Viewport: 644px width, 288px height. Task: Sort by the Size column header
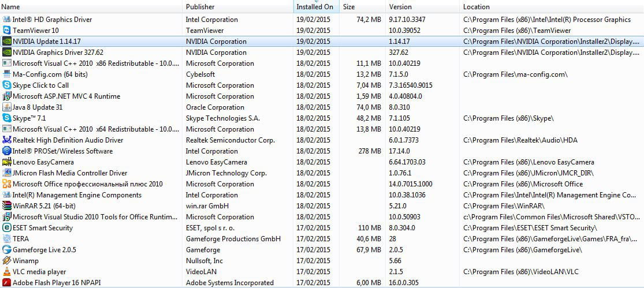pos(362,6)
